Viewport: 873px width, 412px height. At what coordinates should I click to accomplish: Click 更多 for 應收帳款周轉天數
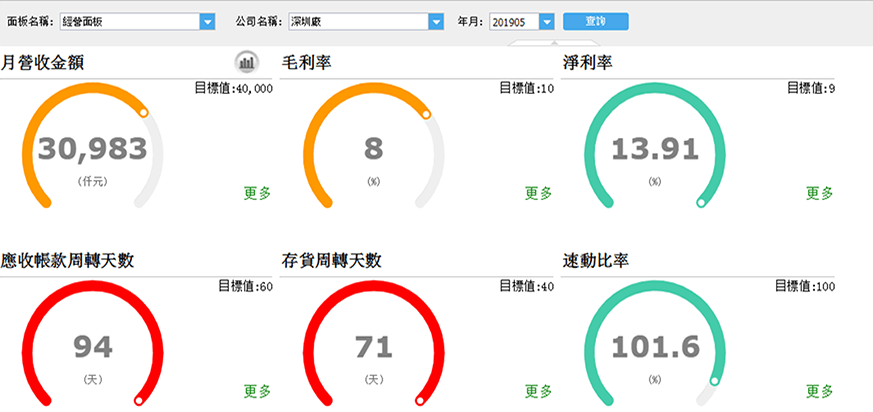pyautogui.click(x=257, y=391)
